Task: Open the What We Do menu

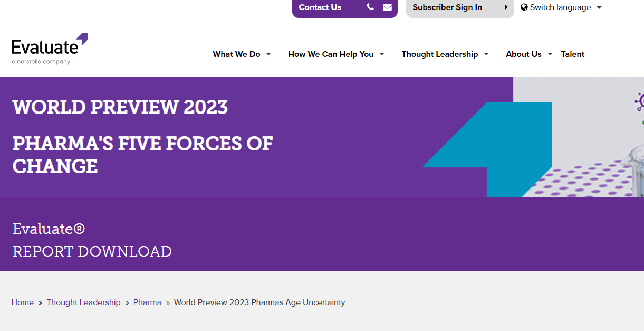Action: tap(236, 54)
